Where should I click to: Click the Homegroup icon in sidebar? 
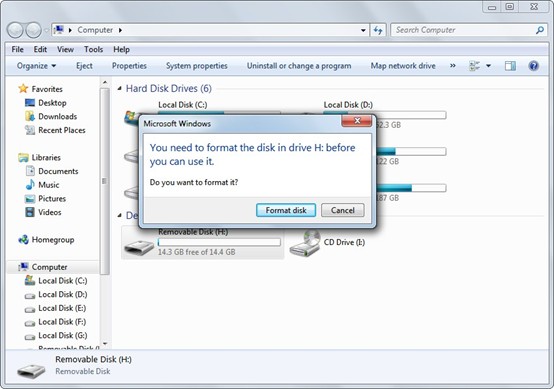23,240
